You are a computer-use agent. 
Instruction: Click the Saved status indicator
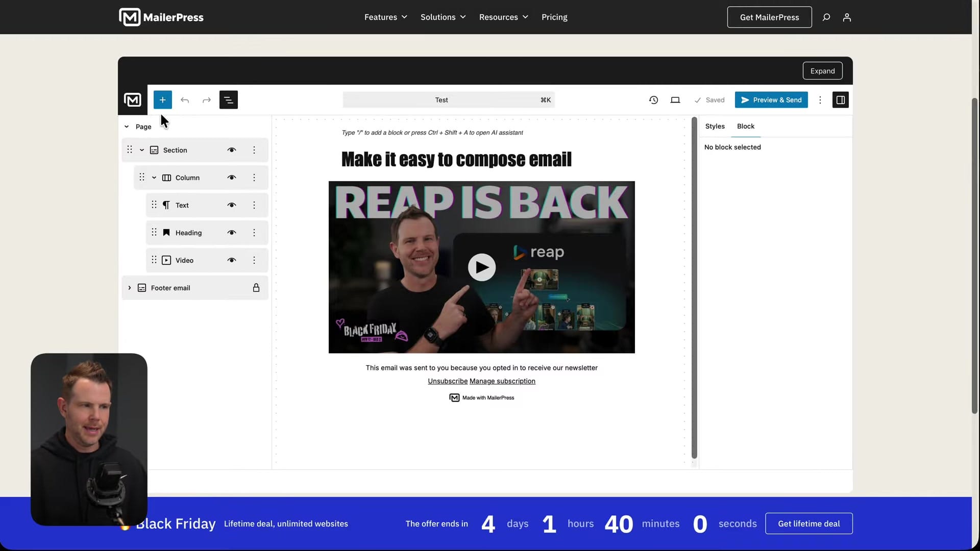coord(709,100)
